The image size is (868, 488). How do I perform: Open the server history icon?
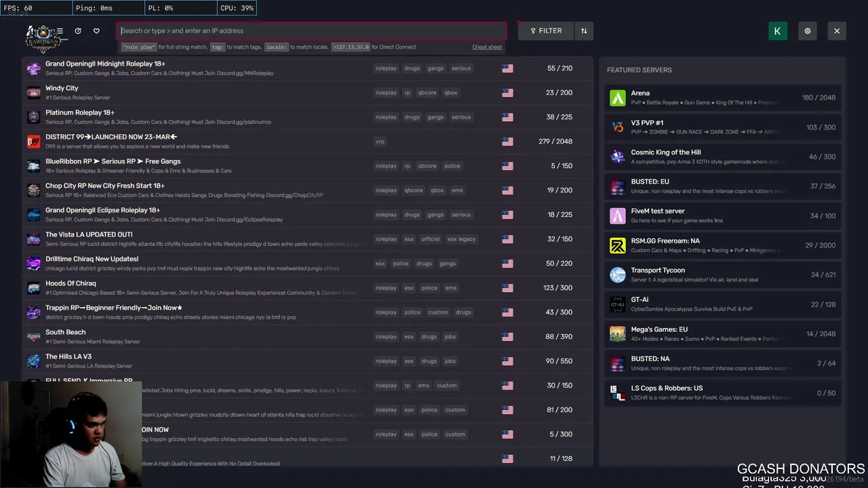pos(78,30)
